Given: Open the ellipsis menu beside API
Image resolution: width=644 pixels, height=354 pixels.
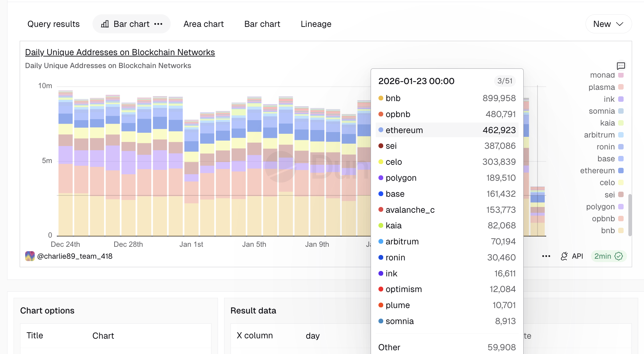Looking at the screenshot, I should 546,256.
